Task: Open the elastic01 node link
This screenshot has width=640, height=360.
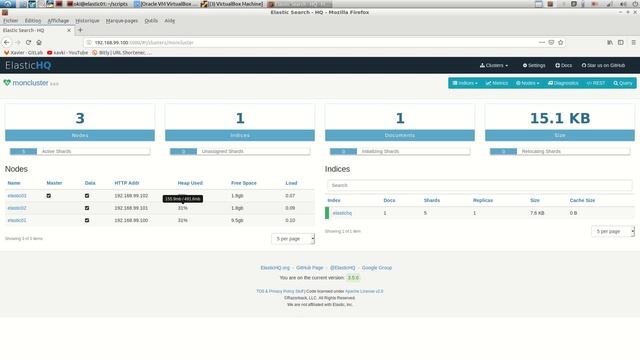Action: coord(17,196)
